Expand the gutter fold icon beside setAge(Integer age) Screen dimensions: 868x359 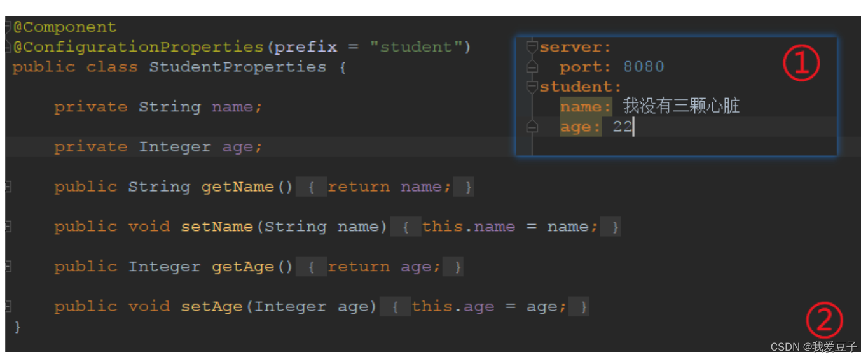click(8, 306)
